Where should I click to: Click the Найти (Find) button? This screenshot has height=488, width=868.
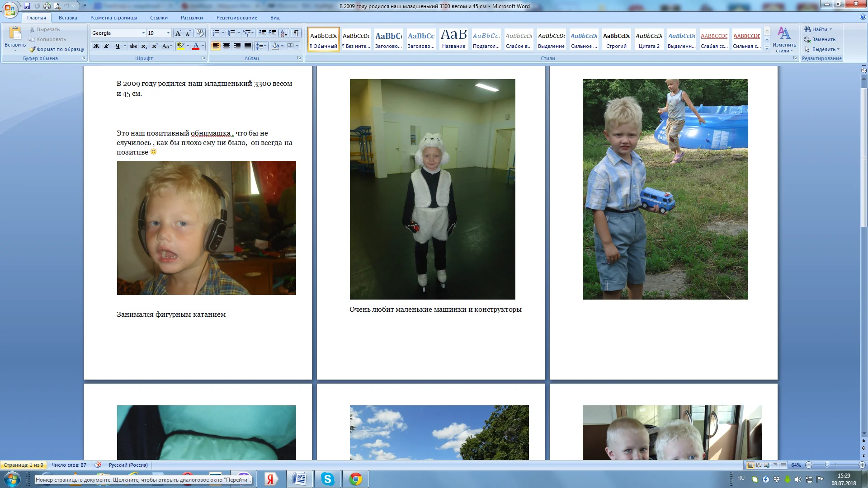[x=819, y=29]
